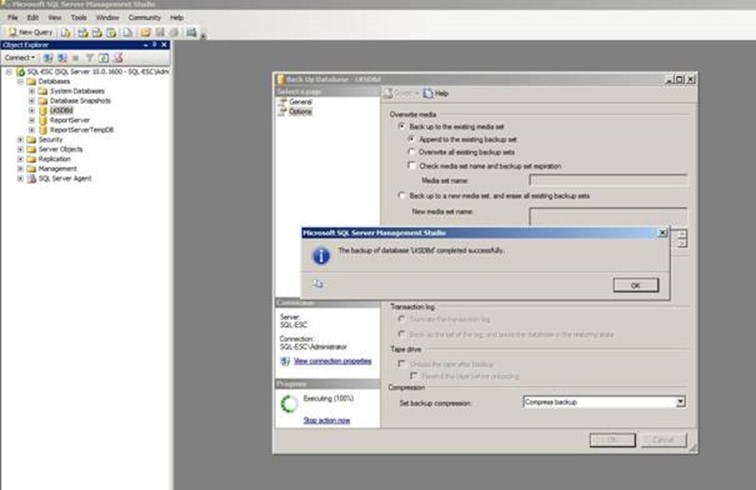
Task: Expand the Server Objects node
Action: pyautogui.click(x=20, y=149)
